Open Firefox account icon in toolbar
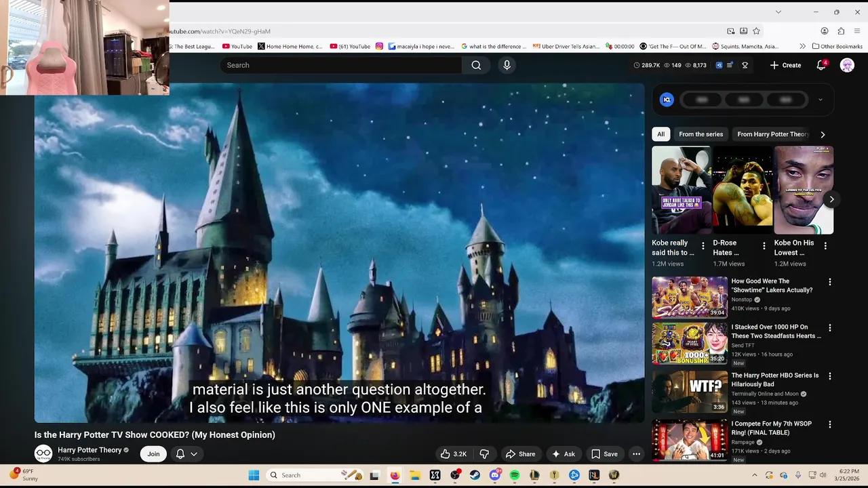This screenshot has width=868, height=488. pos(825,31)
